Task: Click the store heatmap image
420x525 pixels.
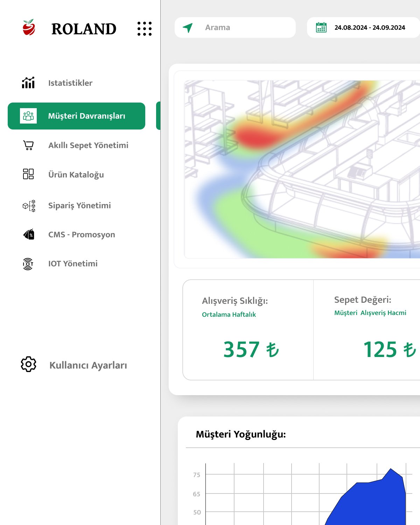Action: coord(302,169)
